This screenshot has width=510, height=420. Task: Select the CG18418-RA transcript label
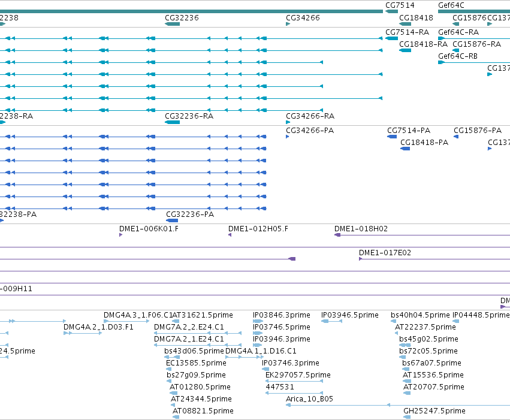coord(423,44)
